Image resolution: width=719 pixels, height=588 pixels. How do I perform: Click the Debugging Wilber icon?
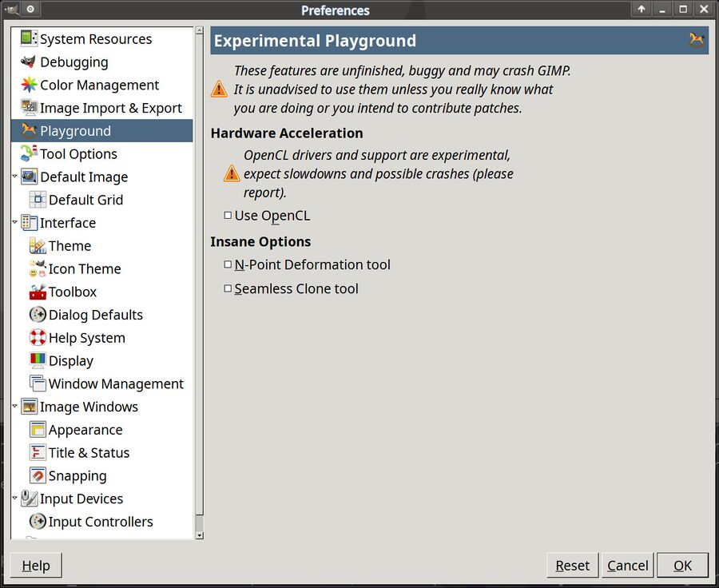pos(29,62)
